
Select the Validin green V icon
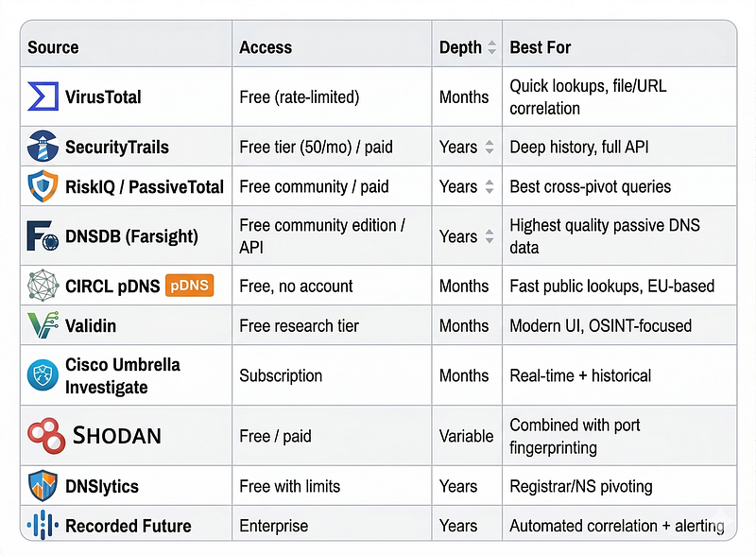[43, 325]
